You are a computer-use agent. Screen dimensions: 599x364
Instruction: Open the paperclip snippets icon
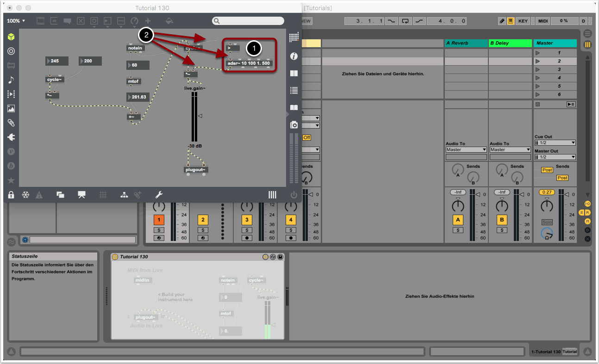pyautogui.click(x=11, y=123)
